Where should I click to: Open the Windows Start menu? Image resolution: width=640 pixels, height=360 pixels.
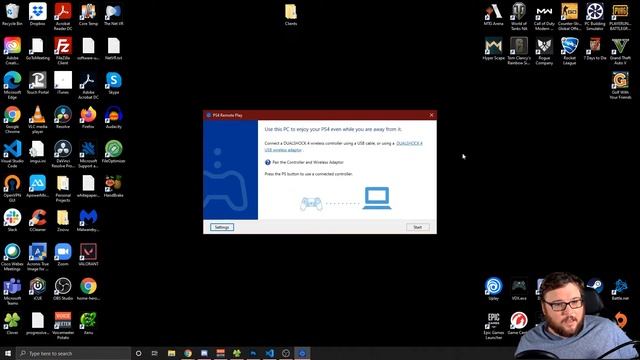(x=7, y=353)
